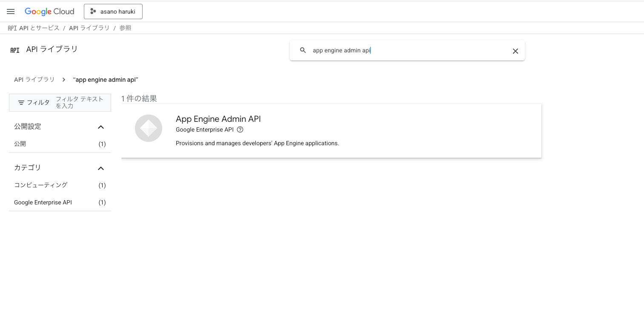Click the API icon in breadcrumb bar
This screenshot has width=644, height=316.
pos(12,28)
